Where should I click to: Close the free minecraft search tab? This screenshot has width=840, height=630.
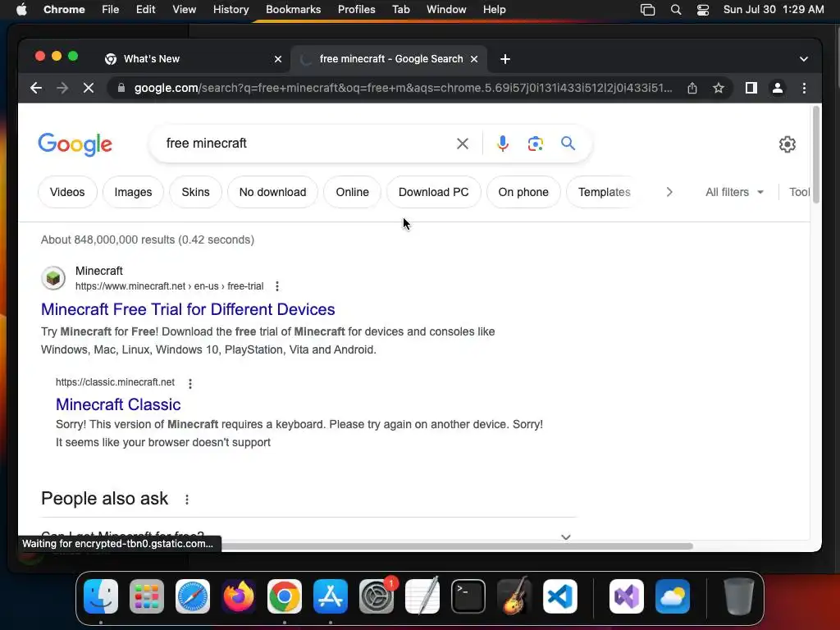point(474,59)
